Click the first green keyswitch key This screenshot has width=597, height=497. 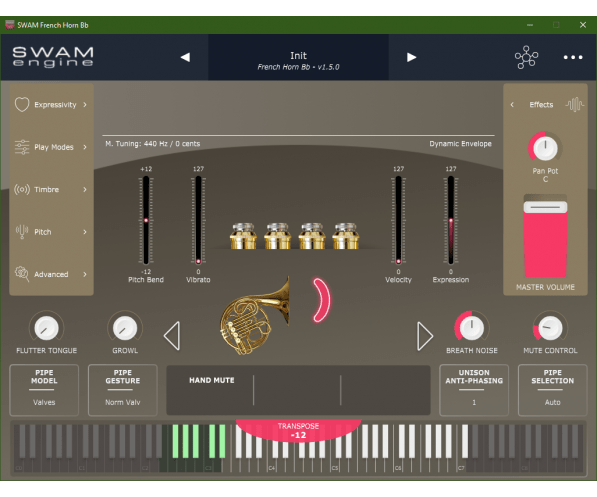tap(176, 441)
